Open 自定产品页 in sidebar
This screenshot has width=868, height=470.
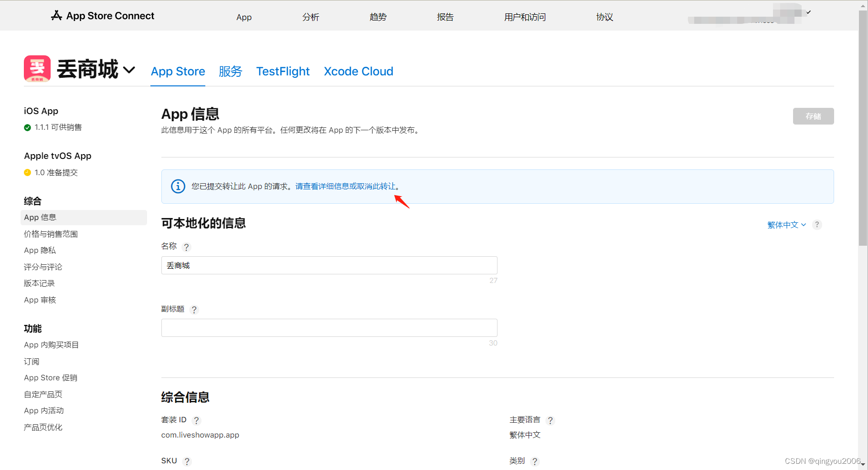[x=43, y=395]
